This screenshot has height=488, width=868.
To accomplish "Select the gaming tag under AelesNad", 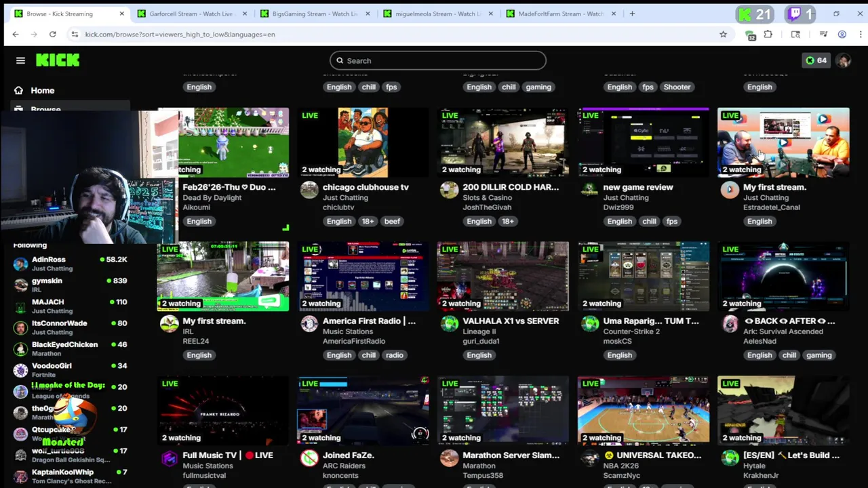I will pyautogui.click(x=818, y=355).
